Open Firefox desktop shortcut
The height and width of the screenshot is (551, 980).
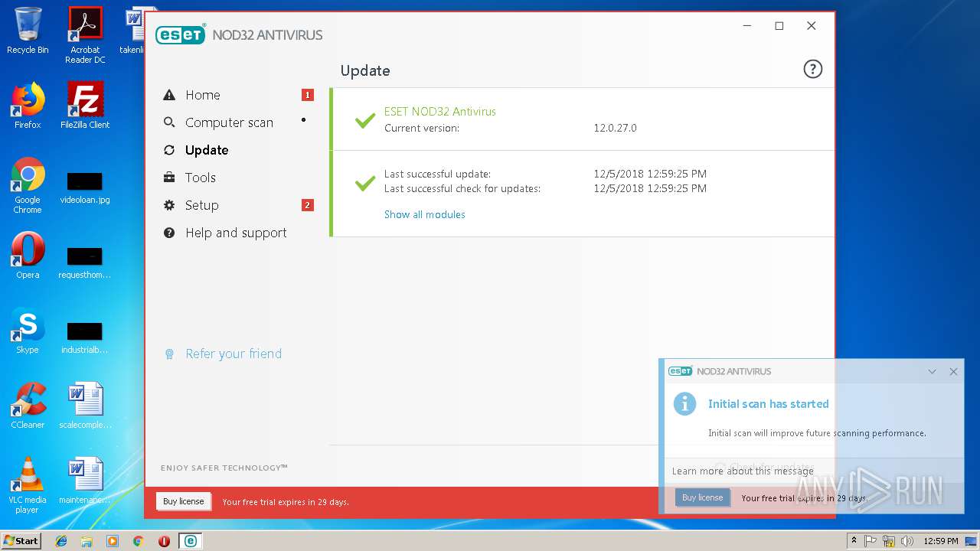28,106
